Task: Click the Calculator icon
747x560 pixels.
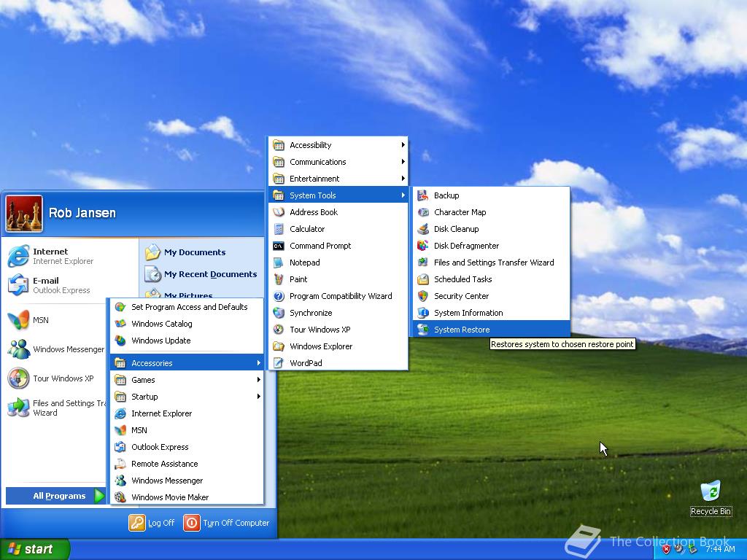Action: 278,228
